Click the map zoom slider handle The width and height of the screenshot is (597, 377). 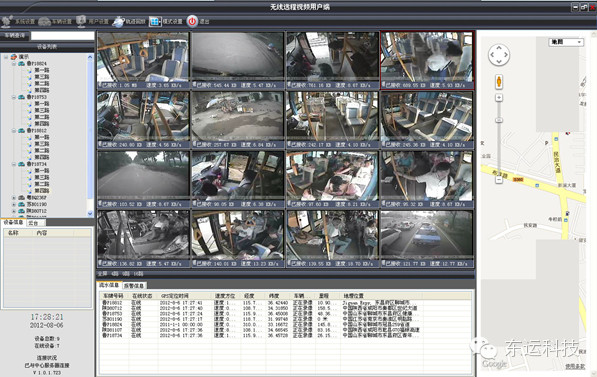[x=499, y=120]
